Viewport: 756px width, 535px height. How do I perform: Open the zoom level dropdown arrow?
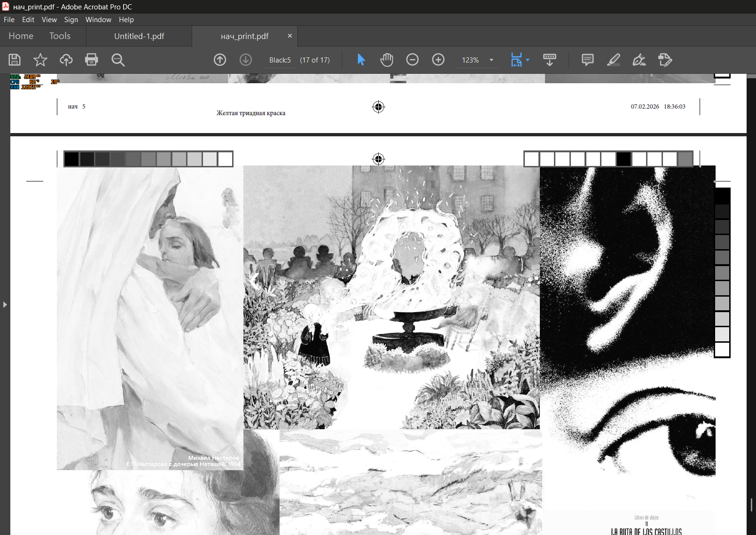point(491,60)
